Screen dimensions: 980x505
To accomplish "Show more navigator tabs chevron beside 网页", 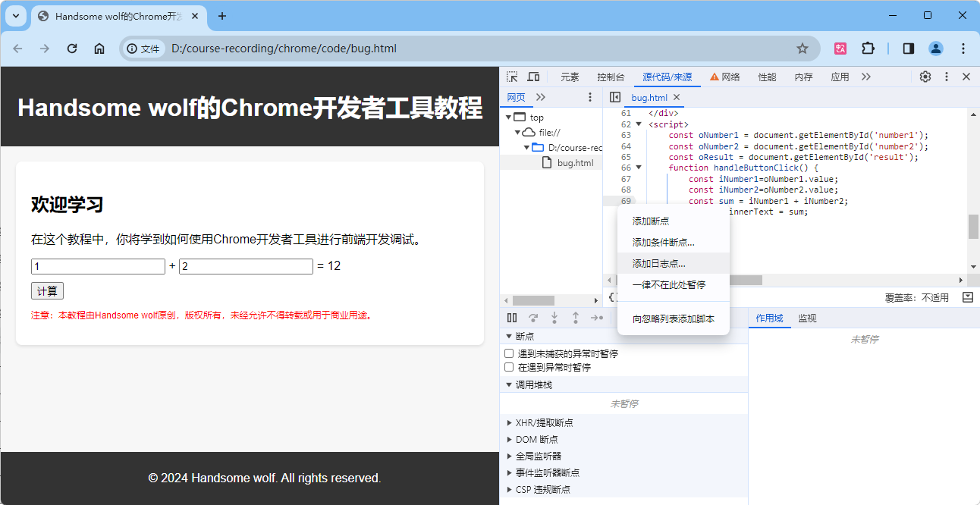I will pyautogui.click(x=541, y=97).
